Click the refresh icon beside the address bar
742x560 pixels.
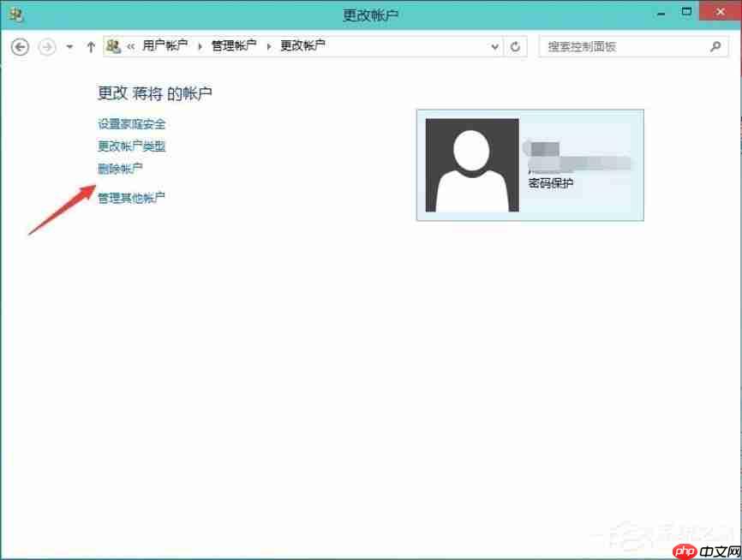tap(515, 47)
